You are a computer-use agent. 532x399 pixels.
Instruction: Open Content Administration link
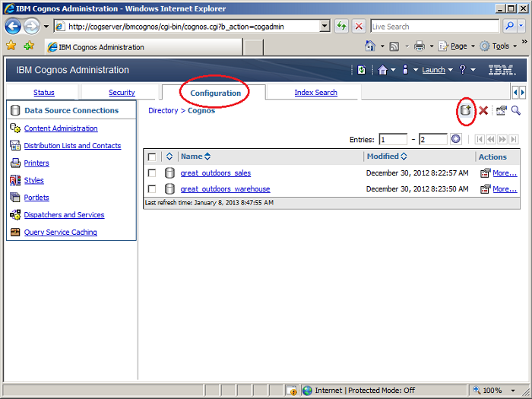[x=61, y=128]
